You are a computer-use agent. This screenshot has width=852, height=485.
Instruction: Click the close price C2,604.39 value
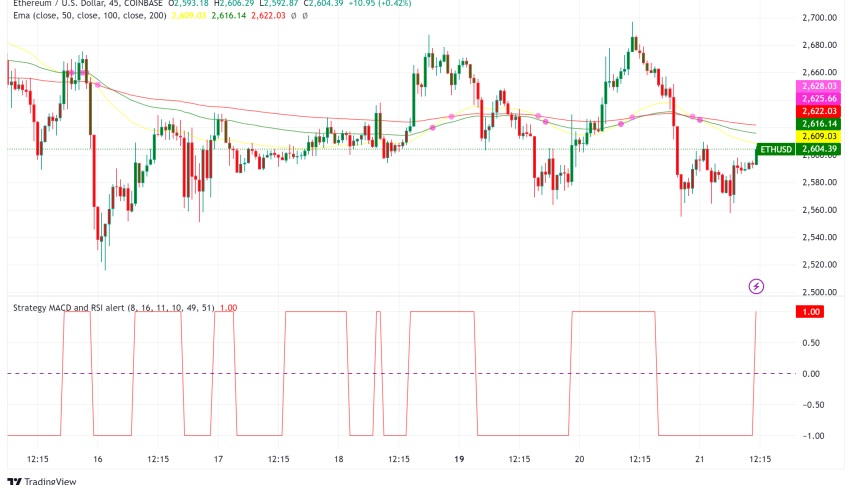coord(323,3)
